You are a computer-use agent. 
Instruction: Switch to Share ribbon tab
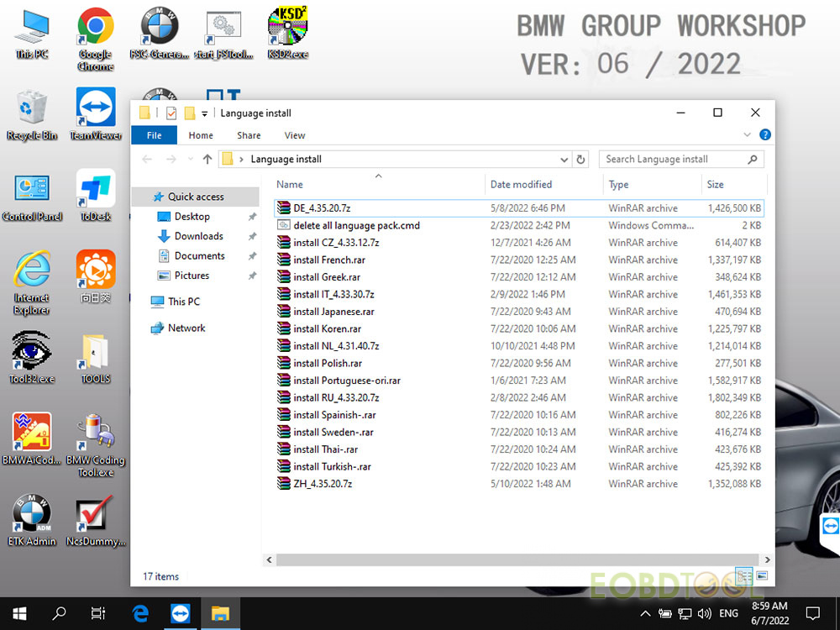(249, 135)
